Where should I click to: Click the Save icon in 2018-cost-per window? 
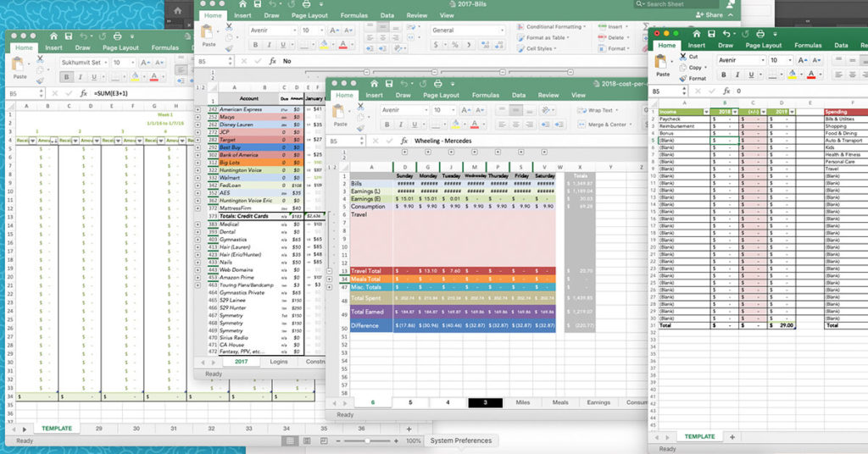click(388, 83)
